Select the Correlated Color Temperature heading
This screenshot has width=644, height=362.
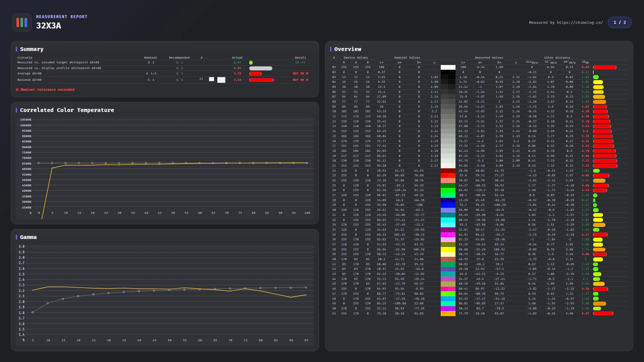67,110
